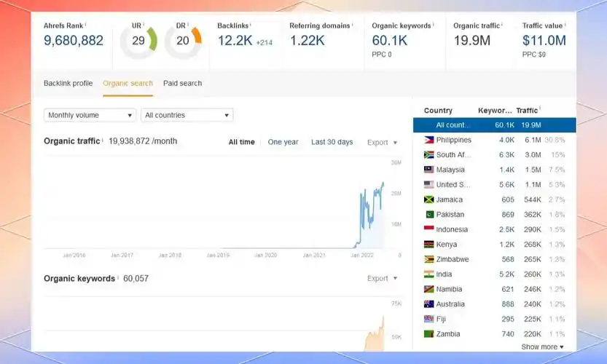Click the Malaysia flag icon
The height and width of the screenshot is (364, 607).
point(428,170)
